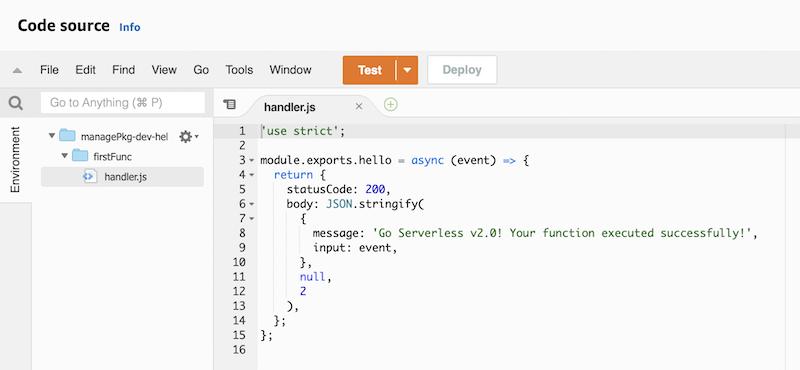The image size is (800, 370).
Task: Select the handler.js editor tab
Action: click(290, 107)
